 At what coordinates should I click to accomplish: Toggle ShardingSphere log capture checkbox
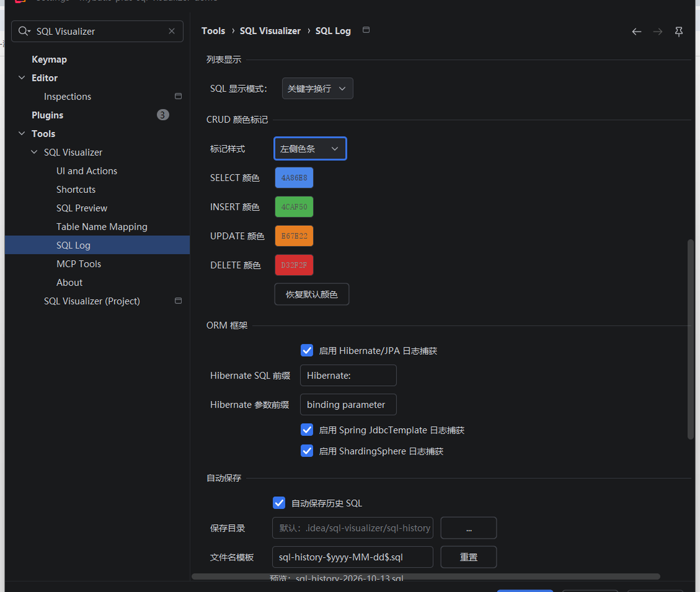tap(307, 451)
